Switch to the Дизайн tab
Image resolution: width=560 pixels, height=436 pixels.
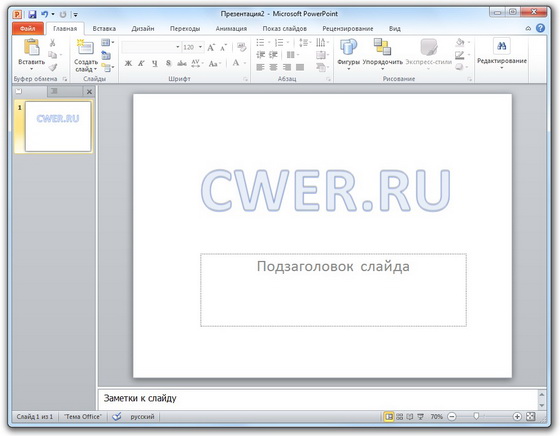click(x=143, y=29)
